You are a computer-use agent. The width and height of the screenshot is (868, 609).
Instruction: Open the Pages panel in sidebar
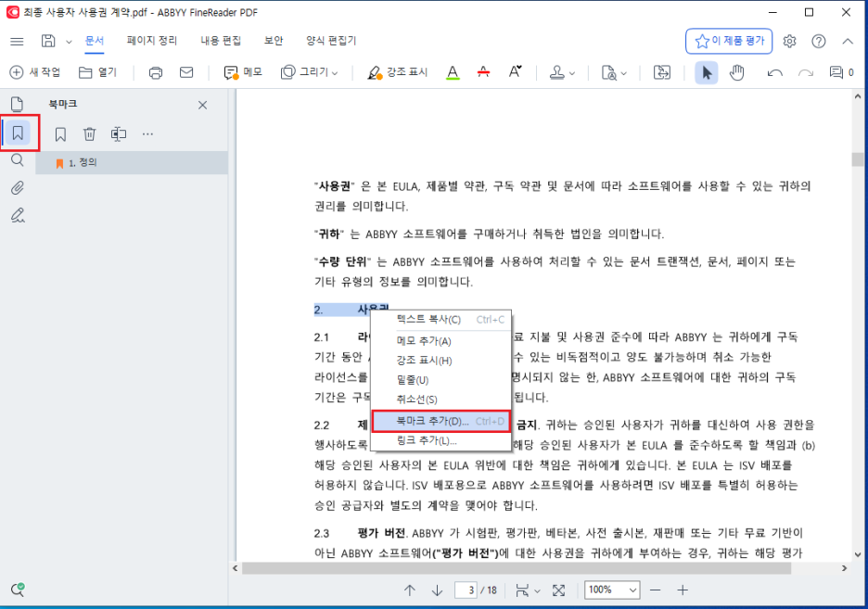(x=18, y=104)
